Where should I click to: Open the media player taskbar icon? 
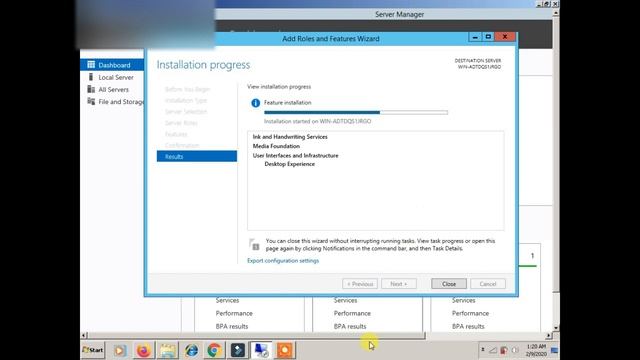click(120, 350)
